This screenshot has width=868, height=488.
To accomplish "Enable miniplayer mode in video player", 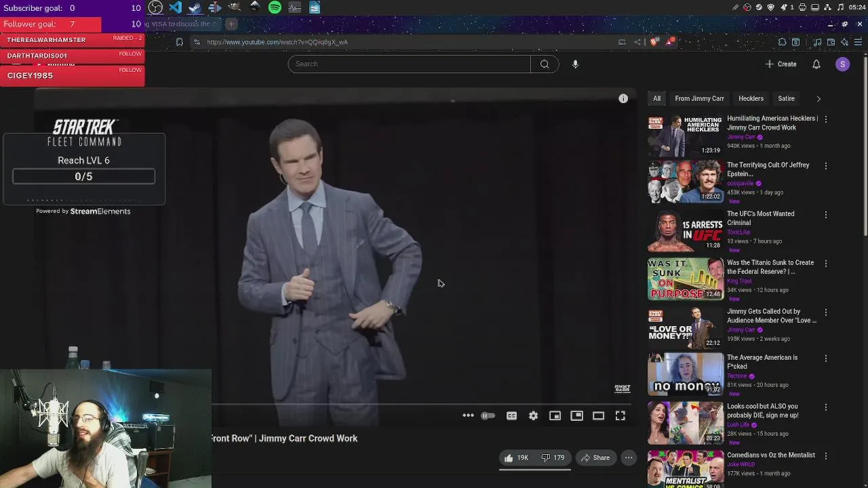I will [x=555, y=415].
